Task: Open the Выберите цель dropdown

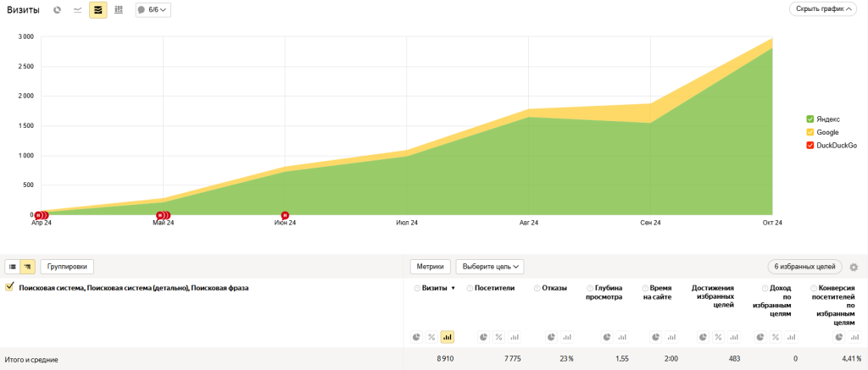Action: click(490, 267)
